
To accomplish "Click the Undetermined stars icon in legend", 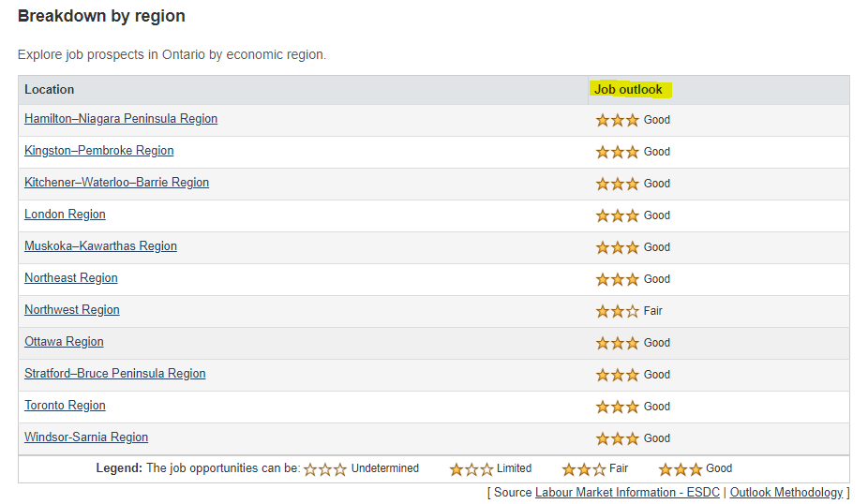I will [x=325, y=469].
